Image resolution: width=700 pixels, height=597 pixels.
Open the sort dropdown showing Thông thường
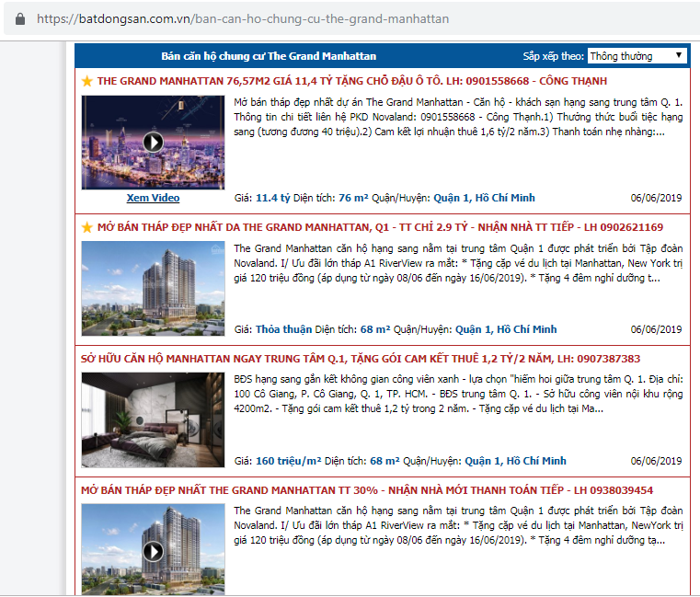[x=637, y=56]
